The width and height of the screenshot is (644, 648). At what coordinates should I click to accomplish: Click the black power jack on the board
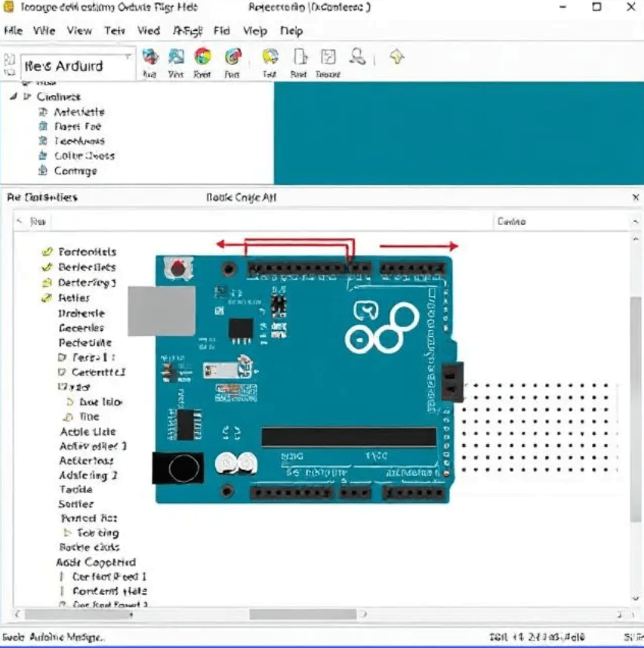(178, 469)
